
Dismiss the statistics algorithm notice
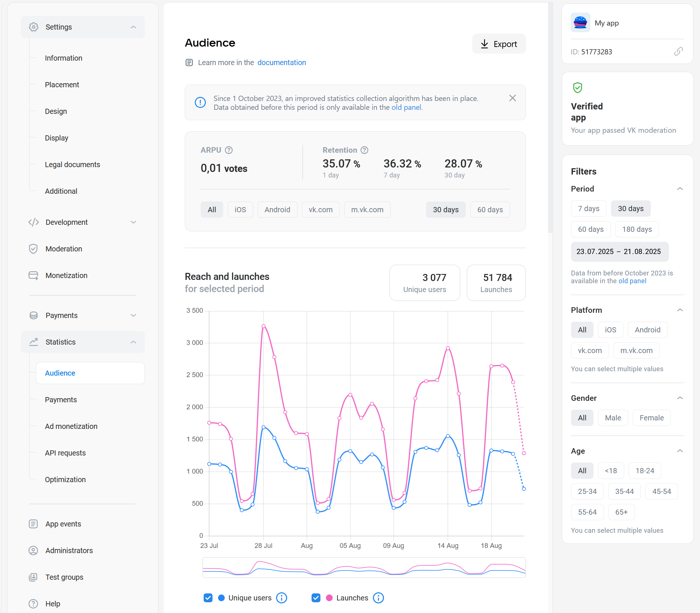[x=513, y=98]
